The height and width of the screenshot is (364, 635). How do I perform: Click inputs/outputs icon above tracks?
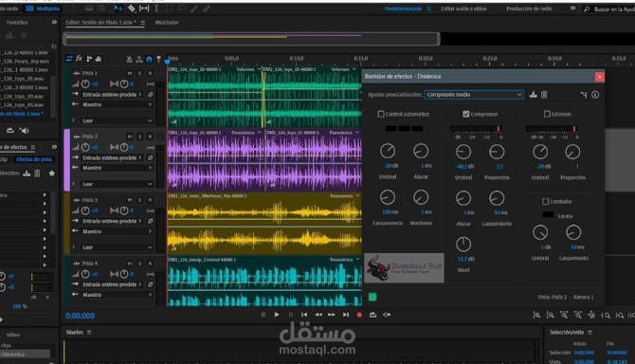[x=69, y=59]
